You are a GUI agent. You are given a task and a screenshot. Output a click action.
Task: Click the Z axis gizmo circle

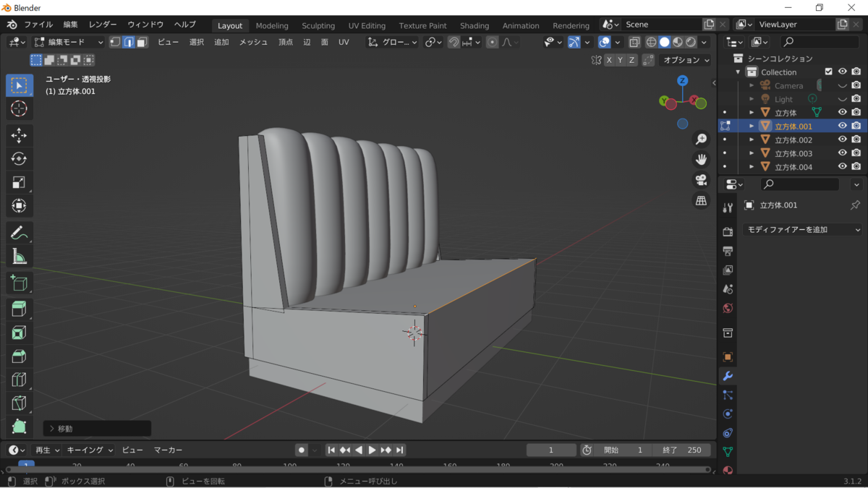point(682,80)
